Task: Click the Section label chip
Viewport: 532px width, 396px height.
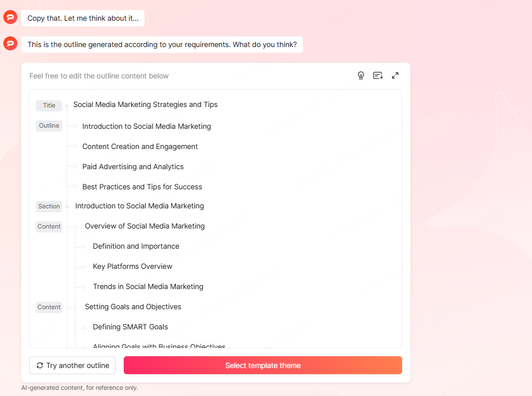Action: (x=49, y=206)
